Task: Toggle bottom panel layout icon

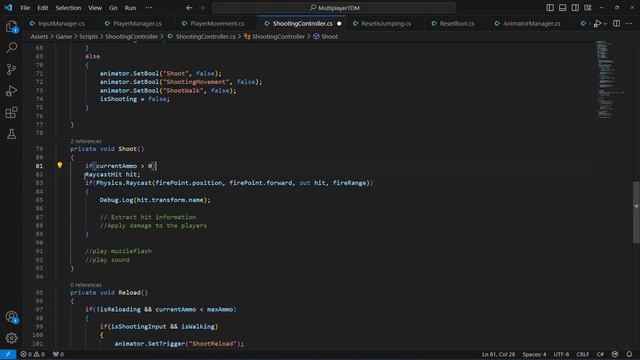Action: click(x=562, y=8)
